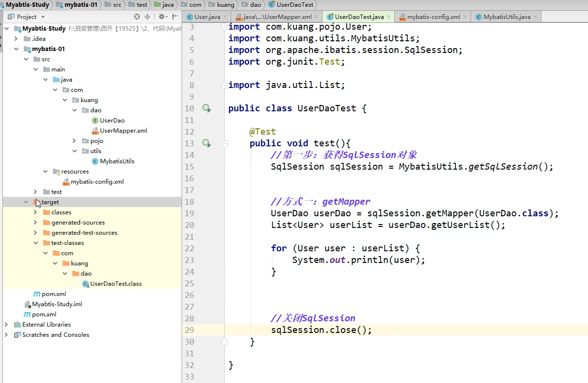The width and height of the screenshot is (588, 383).
Task: Switch to the mybatis-config.xml tab
Action: [433, 17]
